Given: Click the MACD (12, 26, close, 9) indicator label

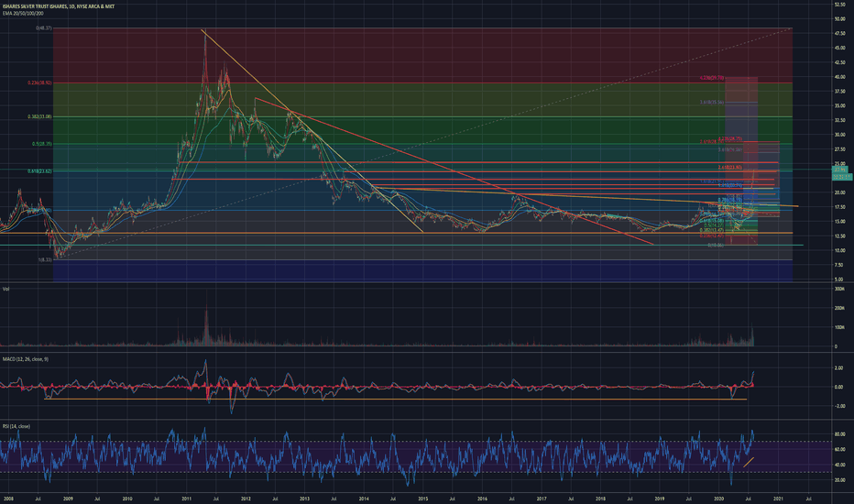Looking at the screenshot, I should click(25, 359).
